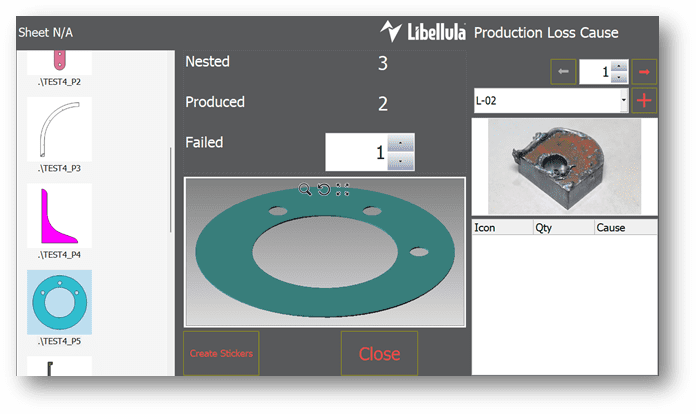Click the zoom magnifier icon in part viewer

tap(305, 189)
